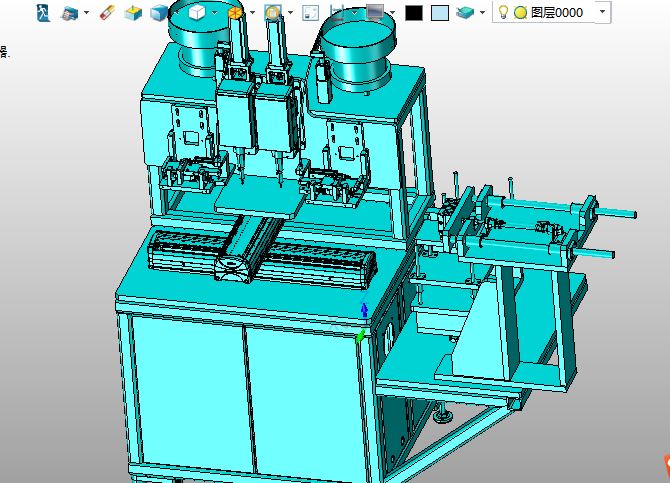670x483 pixels.
Task: Click the yellow-topped blue box icon
Action: 133,13
